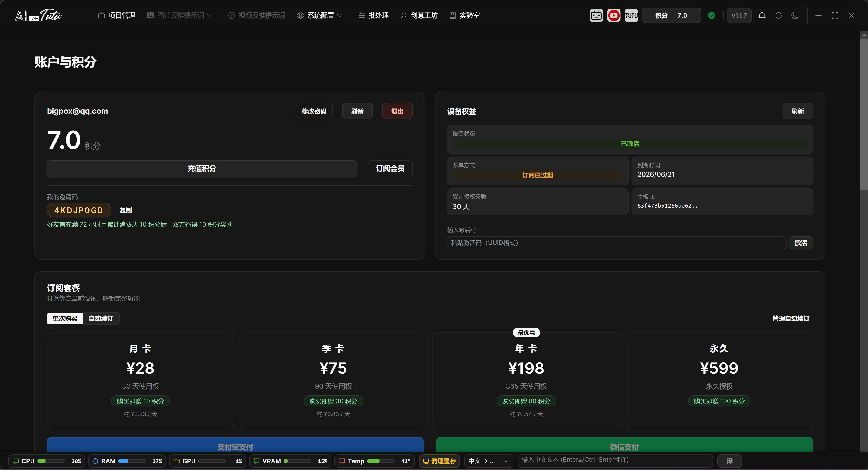The height and width of the screenshot is (470, 868).
Task: Click the 订阅已过期 status label
Action: [x=537, y=175]
